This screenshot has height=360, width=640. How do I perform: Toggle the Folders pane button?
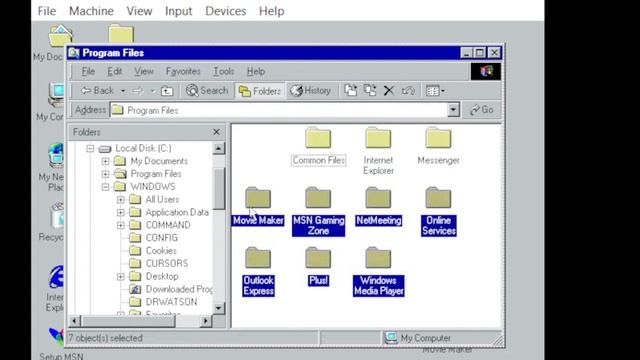click(260, 91)
